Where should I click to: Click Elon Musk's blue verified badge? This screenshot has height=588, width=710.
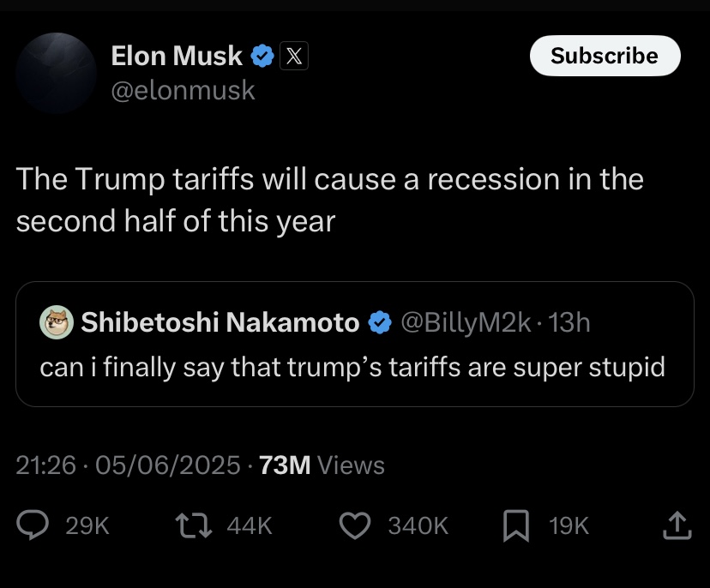[x=262, y=57]
